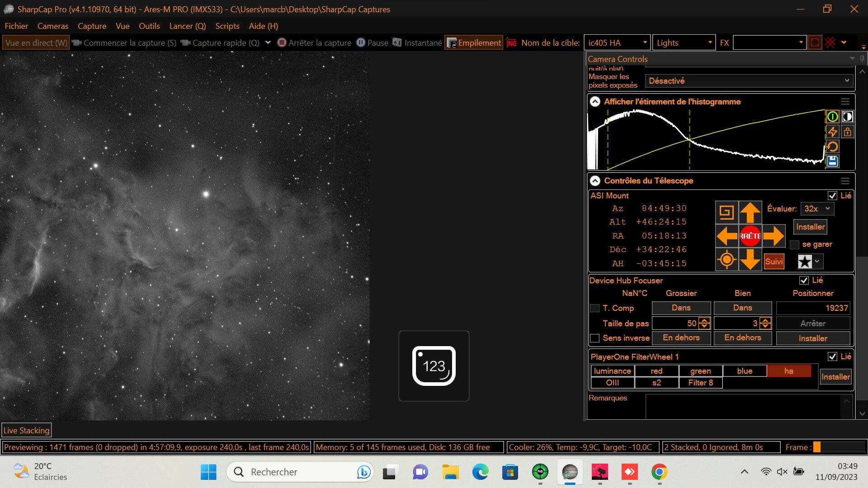Pin the Camera Controls panel

pyautogui.click(x=862, y=59)
